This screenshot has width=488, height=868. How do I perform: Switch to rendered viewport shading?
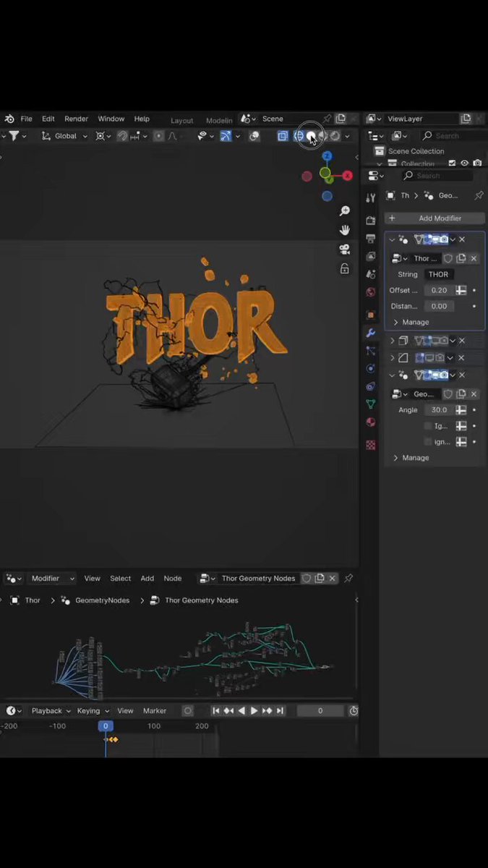coord(335,136)
